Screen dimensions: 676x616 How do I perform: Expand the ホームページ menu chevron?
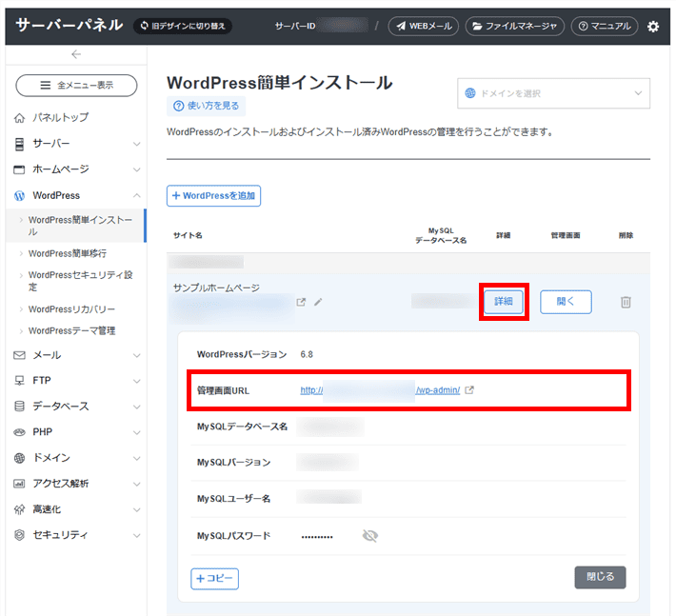click(x=137, y=169)
